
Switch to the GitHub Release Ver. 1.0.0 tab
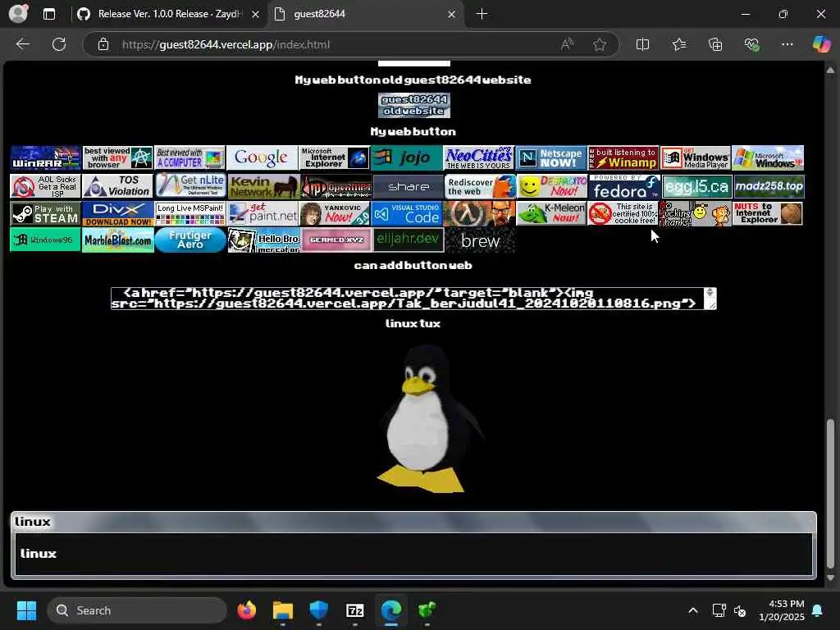(167, 14)
